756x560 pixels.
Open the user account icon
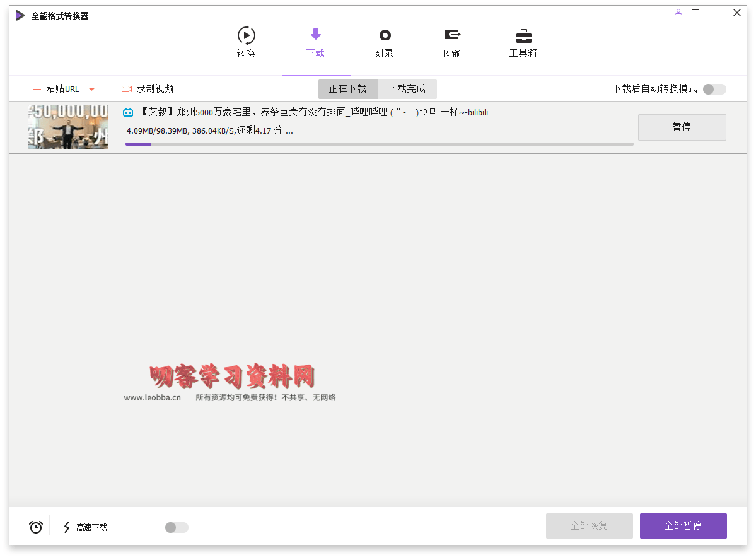point(678,13)
